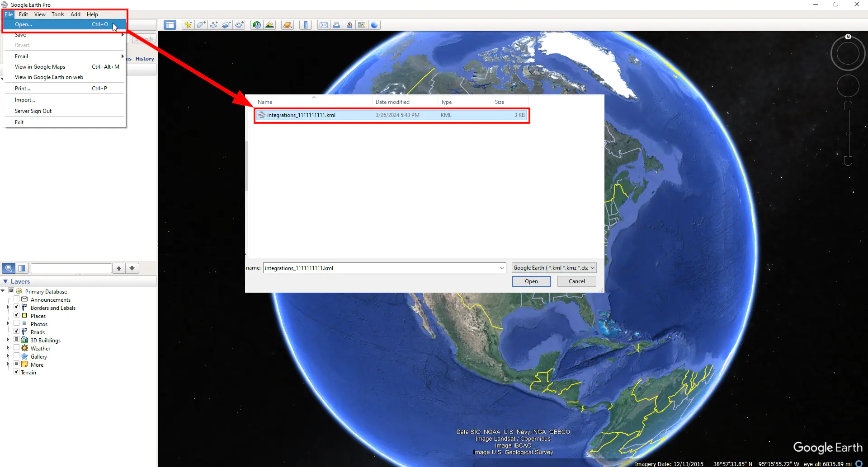Click the Cancel button in dialog
Image resolution: width=868 pixels, height=467 pixels.
(x=577, y=281)
